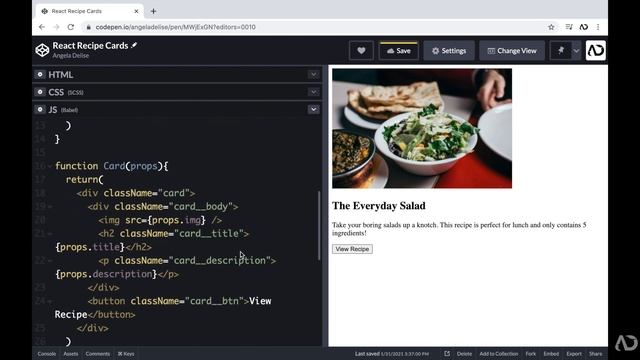
Task: Go forward in browser
Action: [56, 27]
